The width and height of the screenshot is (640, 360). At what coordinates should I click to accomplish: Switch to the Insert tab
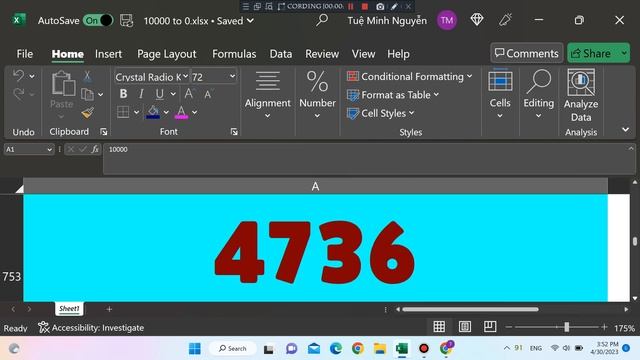pyautogui.click(x=108, y=54)
